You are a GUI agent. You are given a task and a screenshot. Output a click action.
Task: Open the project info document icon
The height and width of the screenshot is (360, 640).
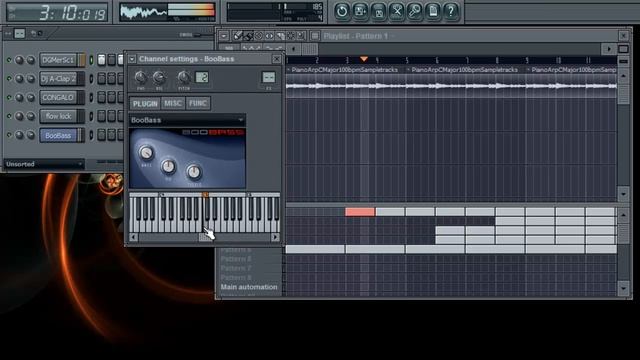point(433,11)
